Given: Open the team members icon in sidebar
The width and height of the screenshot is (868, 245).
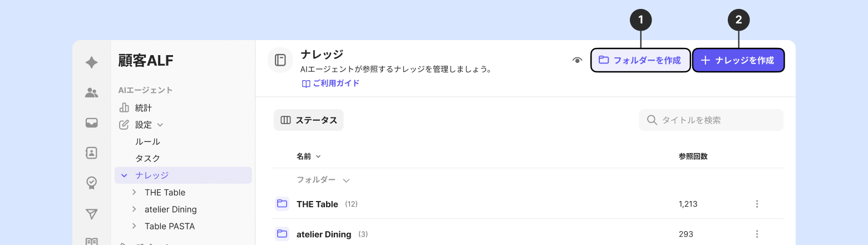Looking at the screenshot, I should coord(92,93).
